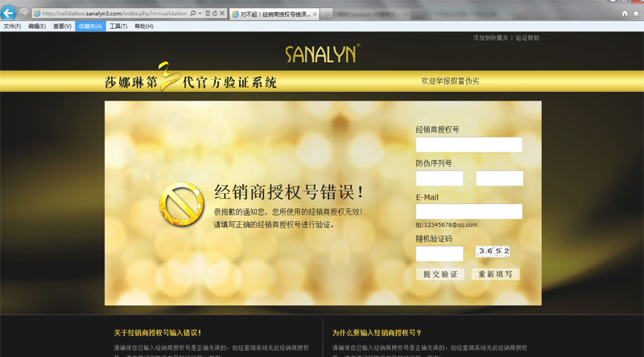644x357 pixels.
Task: Click the 经销商授权号错误！ error heading
Action: (289, 191)
